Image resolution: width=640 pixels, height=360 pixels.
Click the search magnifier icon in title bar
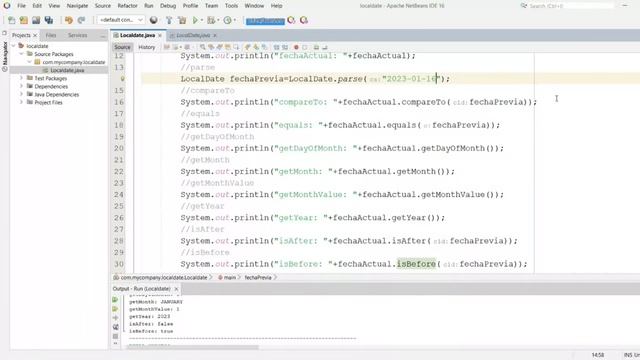(x=524, y=6)
